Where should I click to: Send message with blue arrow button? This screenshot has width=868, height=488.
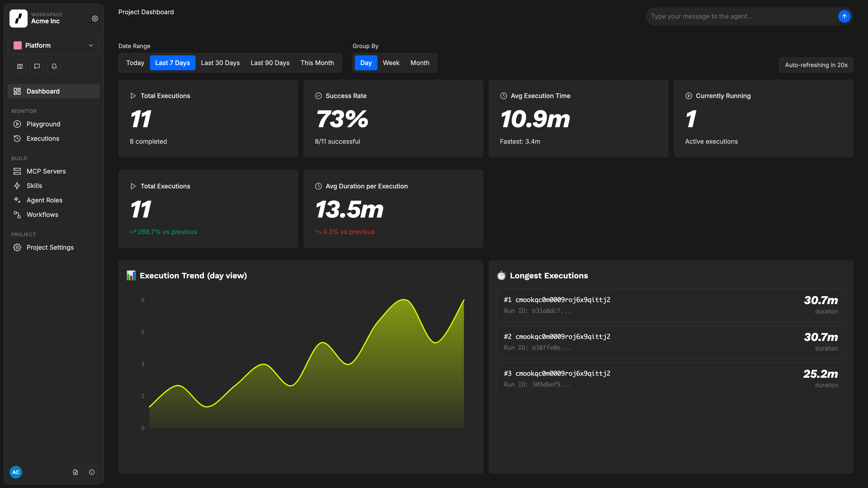[x=844, y=16]
